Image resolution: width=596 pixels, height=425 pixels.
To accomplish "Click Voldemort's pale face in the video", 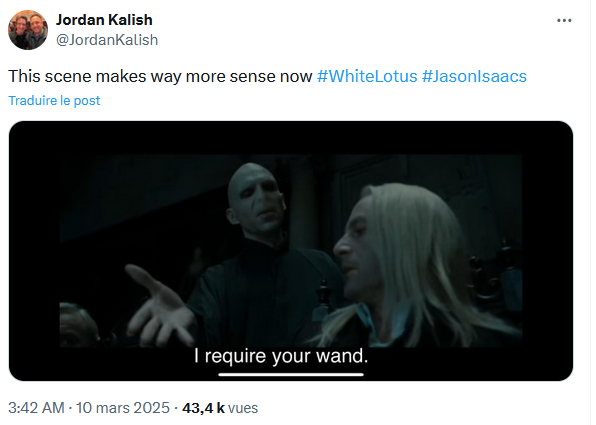I will (x=255, y=200).
